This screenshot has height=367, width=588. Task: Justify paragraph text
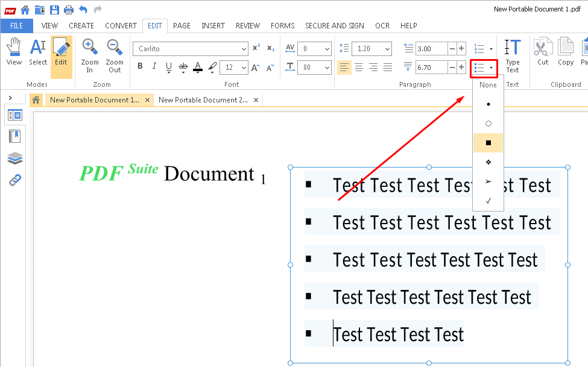click(388, 67)
